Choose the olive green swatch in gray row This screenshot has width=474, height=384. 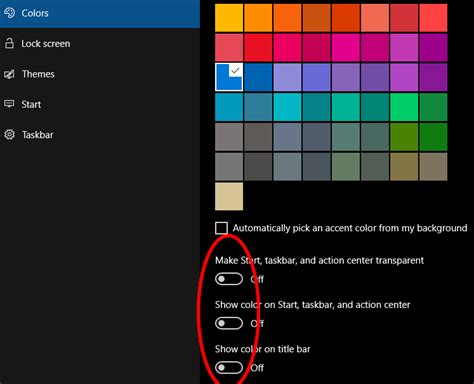pos(404,137)
